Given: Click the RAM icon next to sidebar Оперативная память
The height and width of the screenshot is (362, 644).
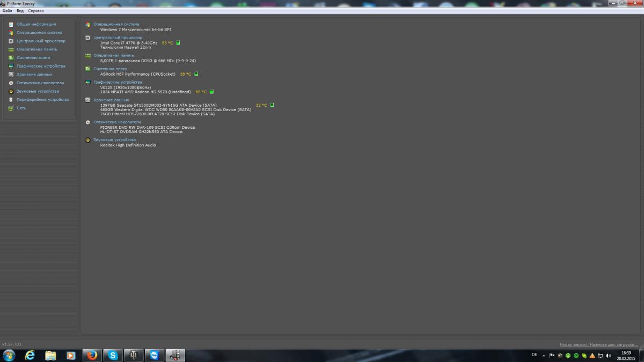Looking at the screenshot, I should tap(11, 49).
